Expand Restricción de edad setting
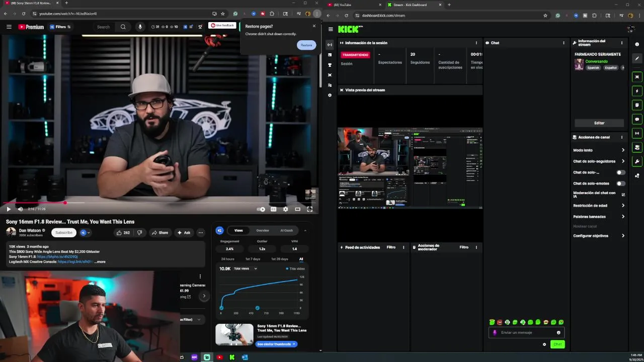Screen dimensions: 644x362 click(x=599, y=206)
